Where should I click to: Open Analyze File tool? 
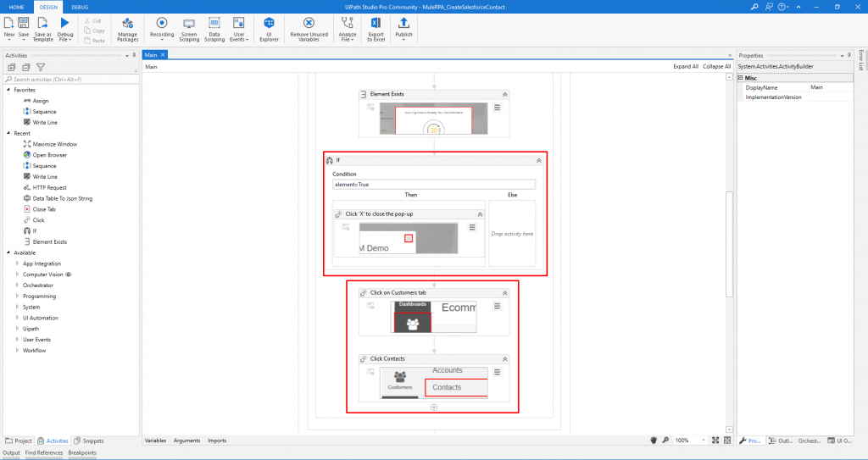pos(347,29)
